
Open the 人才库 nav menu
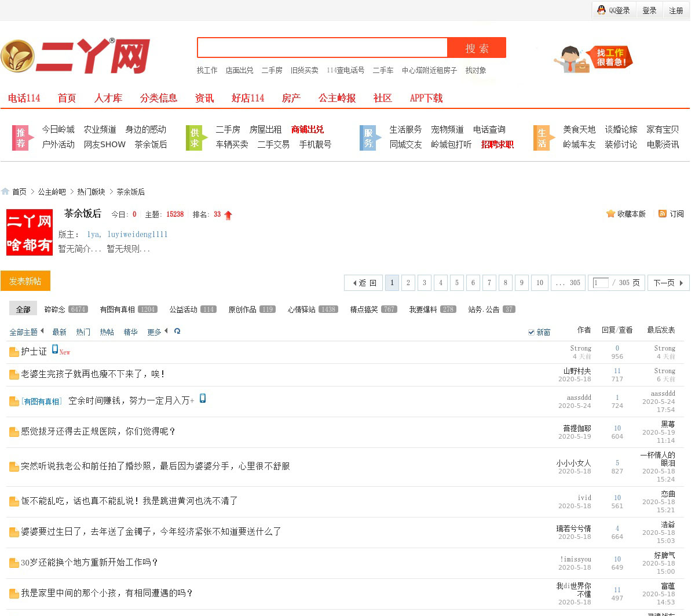(x=108, y=98)
